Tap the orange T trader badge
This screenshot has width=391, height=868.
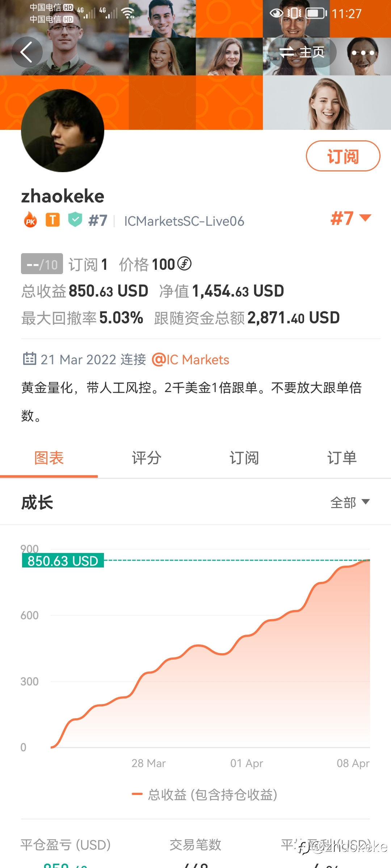coord(52,220)
